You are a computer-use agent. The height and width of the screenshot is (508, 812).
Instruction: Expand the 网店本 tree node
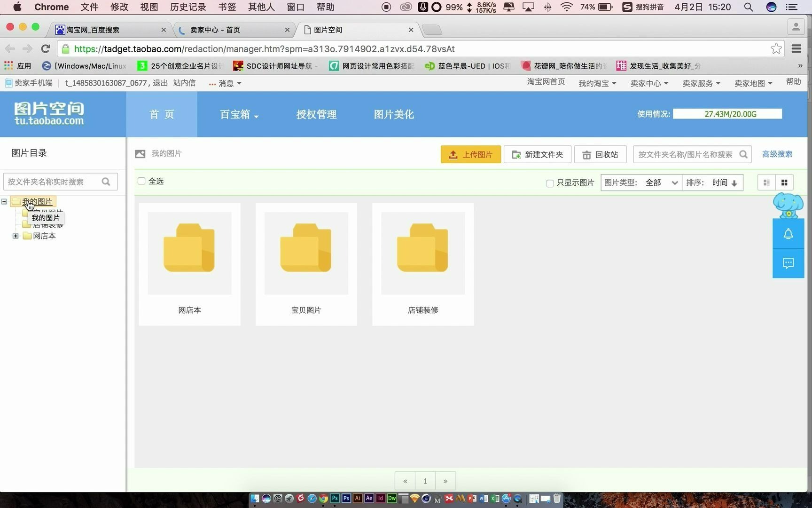point(16,236)
